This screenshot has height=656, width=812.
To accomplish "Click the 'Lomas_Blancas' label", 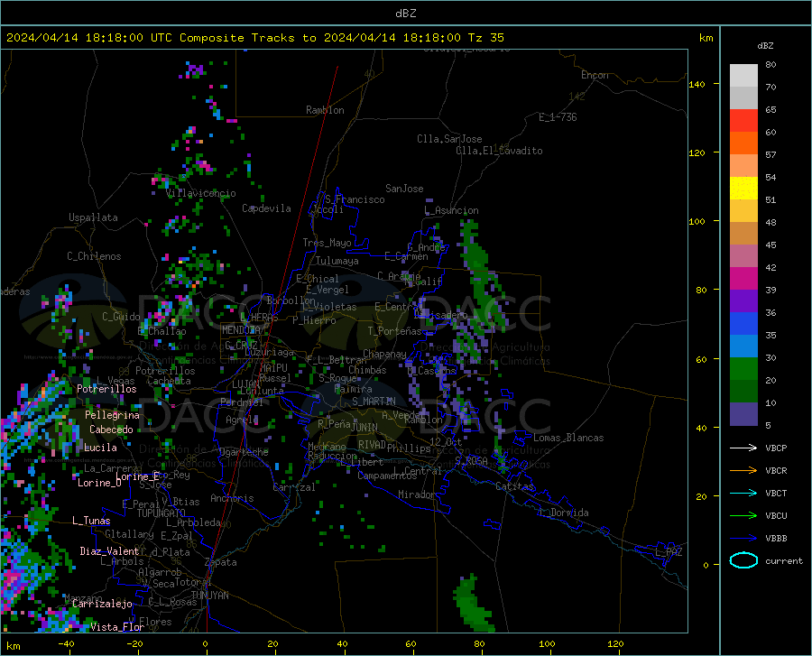I will tap(568, 438).
